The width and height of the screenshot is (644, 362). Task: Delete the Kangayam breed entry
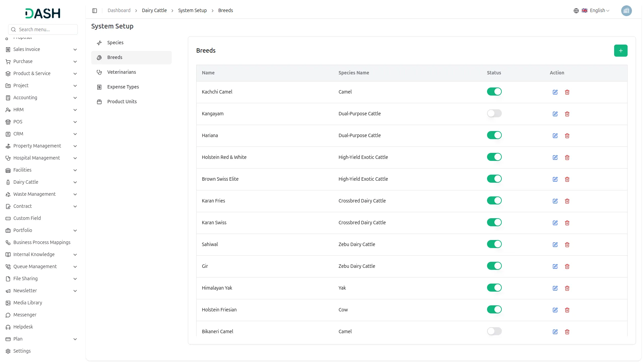567,114
